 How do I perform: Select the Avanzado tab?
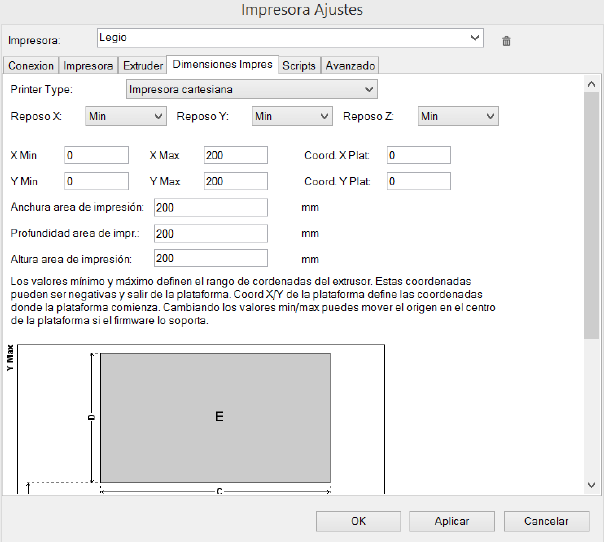[350, 66]
